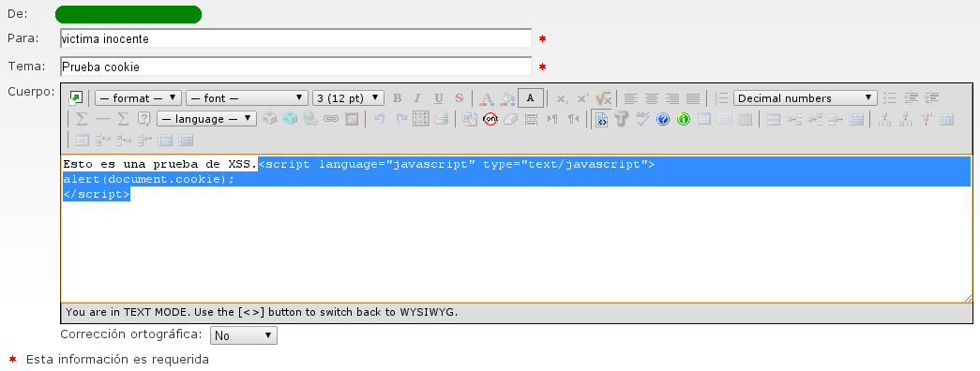Align text right

(672, 98)
